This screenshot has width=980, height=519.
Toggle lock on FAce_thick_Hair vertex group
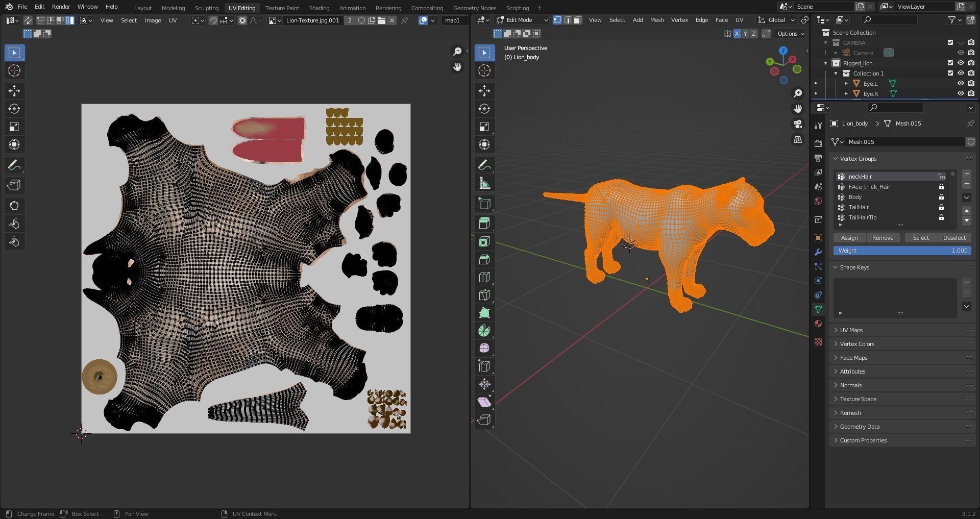(x=941, y=187)
